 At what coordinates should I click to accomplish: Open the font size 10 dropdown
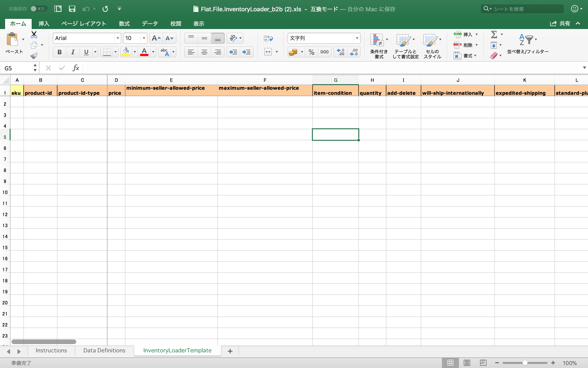coord(144,38)
